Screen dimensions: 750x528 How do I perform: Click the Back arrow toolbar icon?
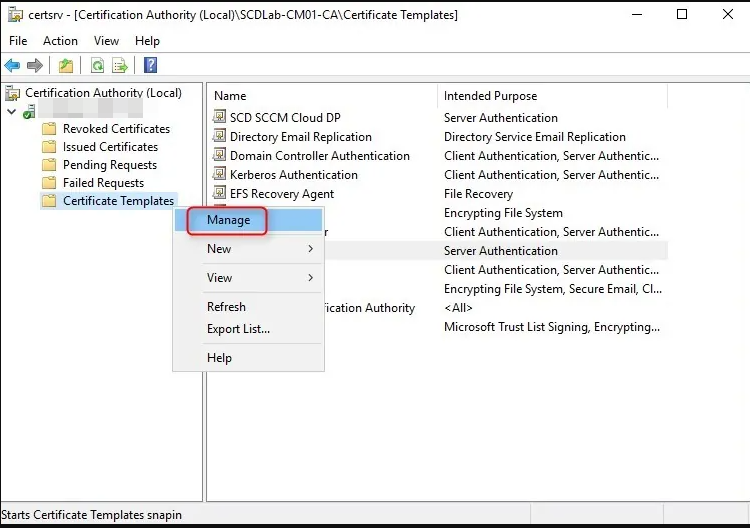pyautogui.click(x=12, y=66)
